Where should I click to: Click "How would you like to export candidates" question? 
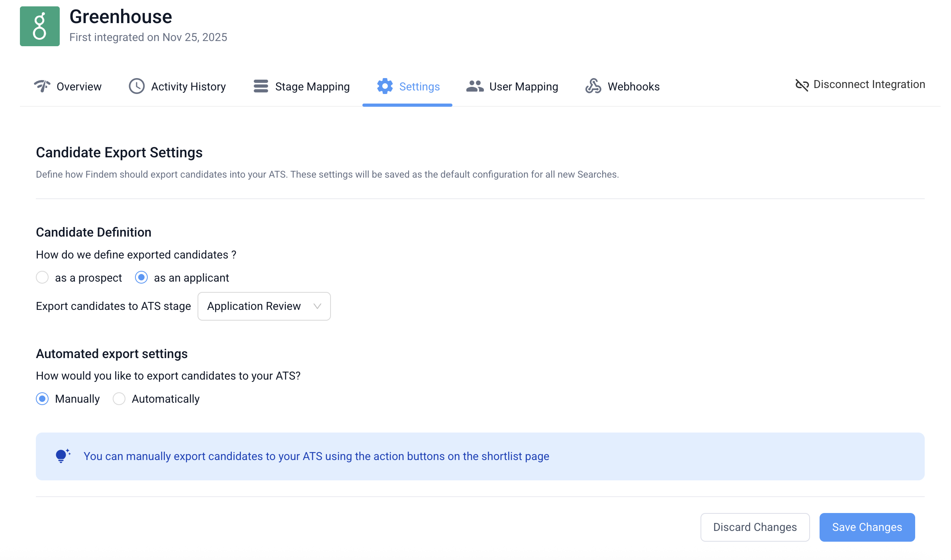click(x=168, y=376)
